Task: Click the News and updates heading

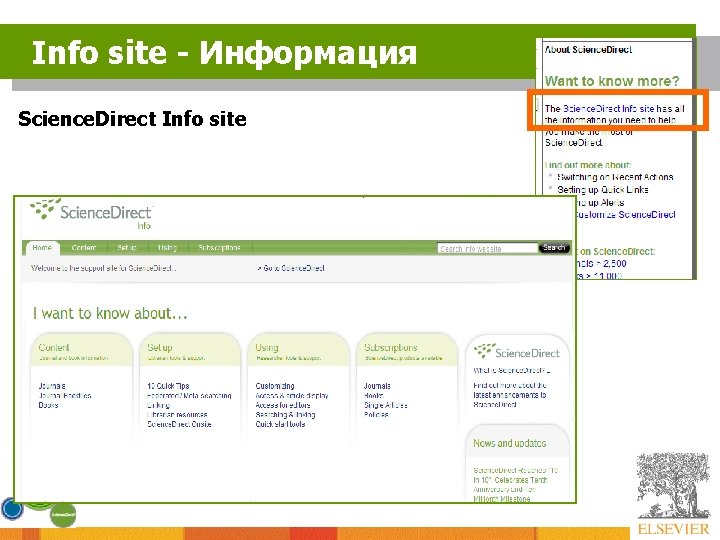Action: [510, 443]
